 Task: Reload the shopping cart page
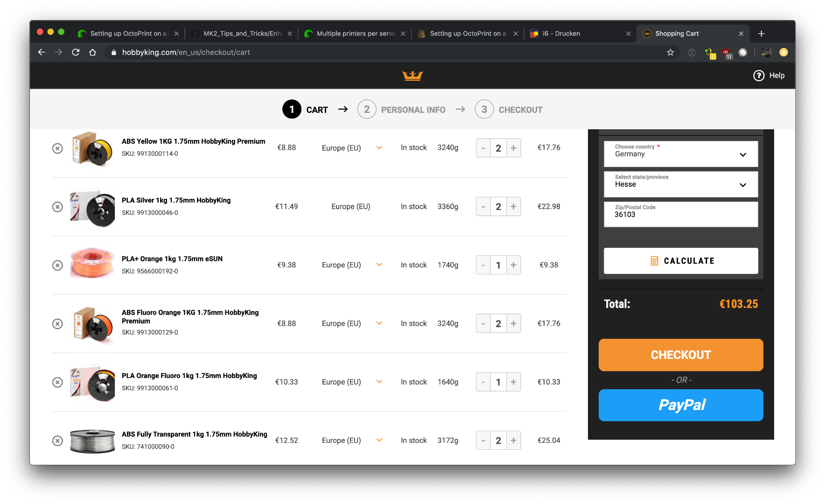pos(76,52)
